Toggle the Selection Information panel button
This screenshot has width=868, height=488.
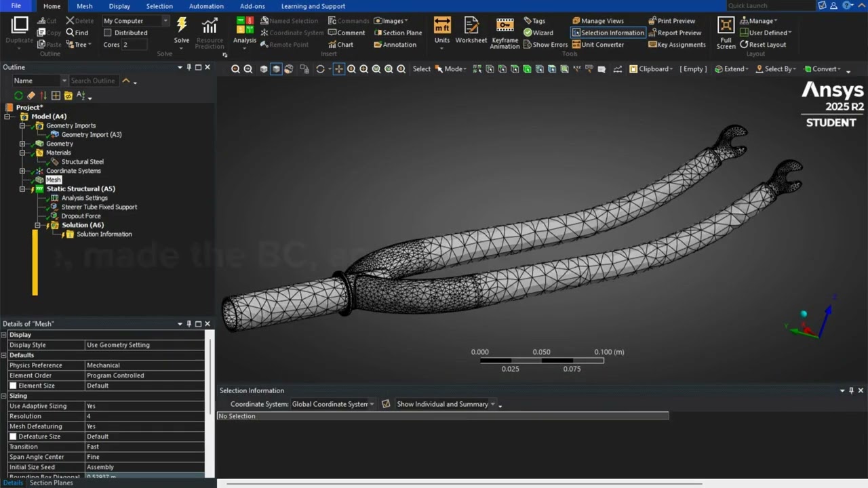tap(608, 33)
